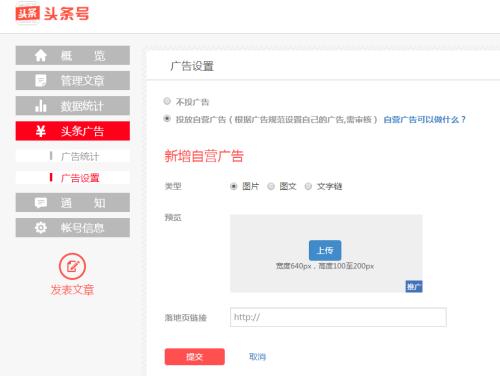The height and width of the screenshot is (376, 500).
Task: Open the 数据统计 menu item
Action: (73, 106)
